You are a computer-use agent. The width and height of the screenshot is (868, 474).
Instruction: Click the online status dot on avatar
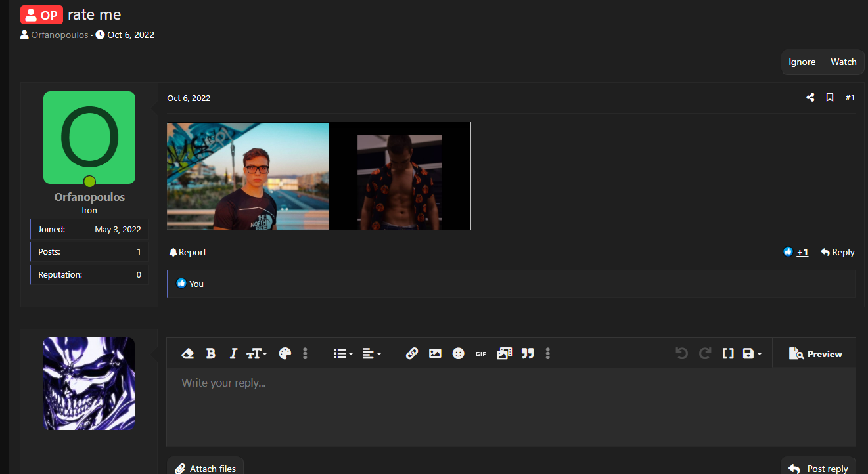tap(89, 182)
